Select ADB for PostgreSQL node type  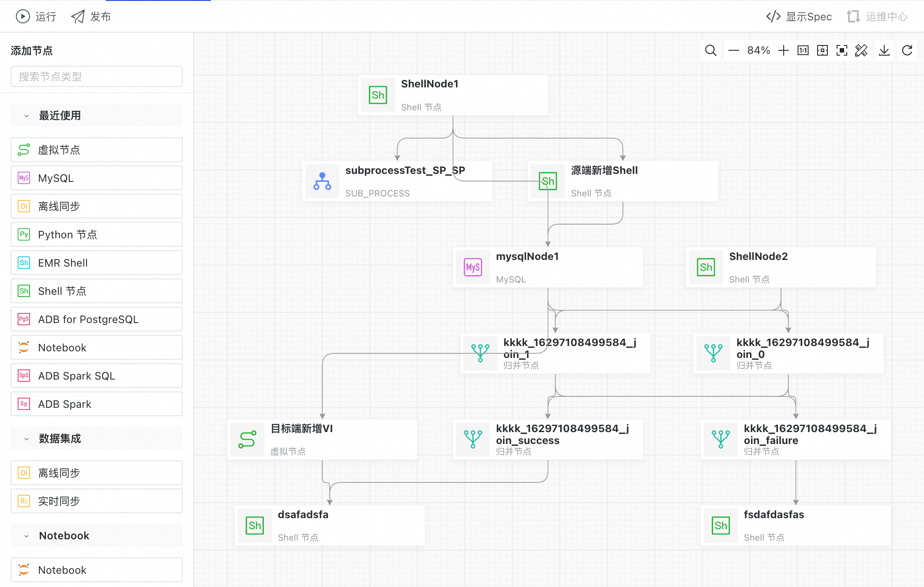coord(96,319)
